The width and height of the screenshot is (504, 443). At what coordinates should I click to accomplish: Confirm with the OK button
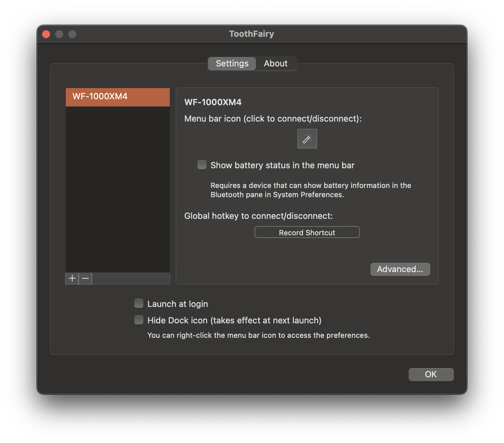431,374
